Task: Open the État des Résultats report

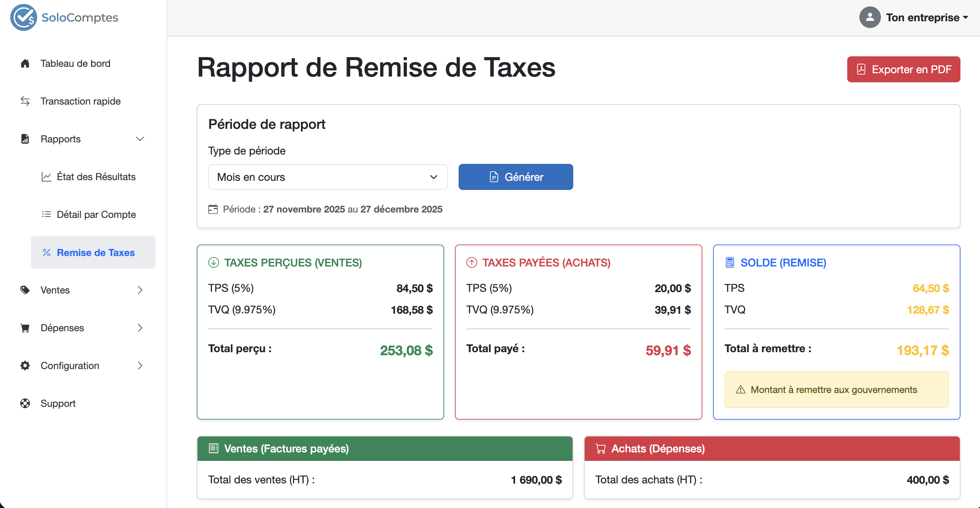Action: [x=96, y=177]
